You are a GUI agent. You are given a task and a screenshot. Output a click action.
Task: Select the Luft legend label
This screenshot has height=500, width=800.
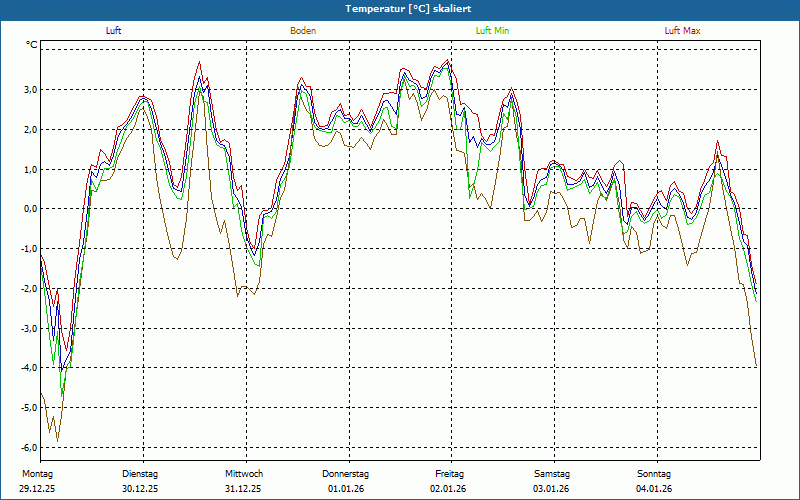(x=115, y=31)
